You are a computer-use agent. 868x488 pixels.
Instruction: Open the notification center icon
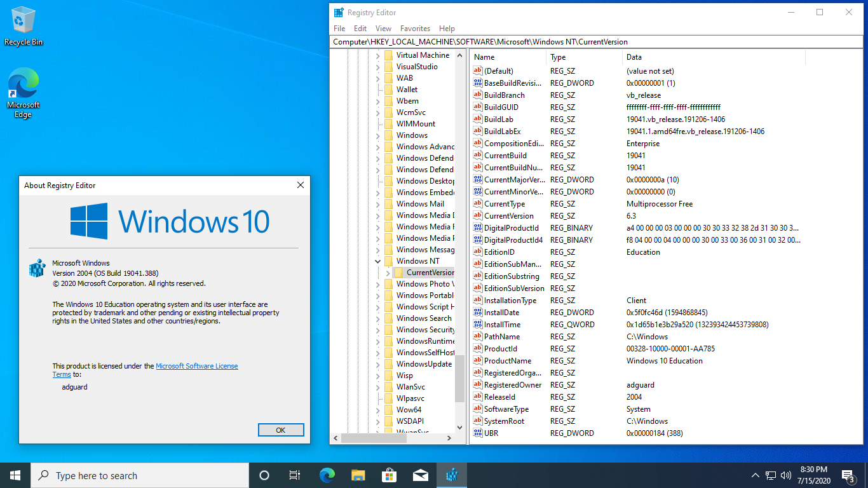[x=848, y=475]
